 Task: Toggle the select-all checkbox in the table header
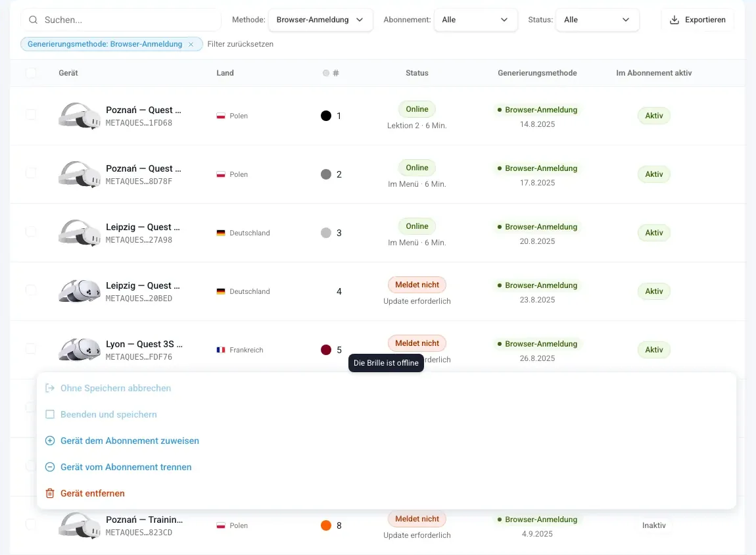31,73
